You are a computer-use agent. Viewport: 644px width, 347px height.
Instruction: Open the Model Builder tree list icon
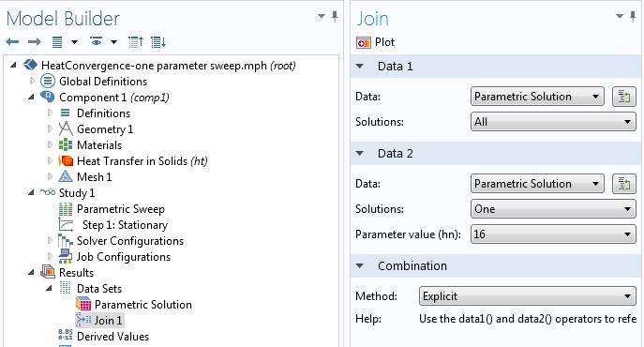57,42
